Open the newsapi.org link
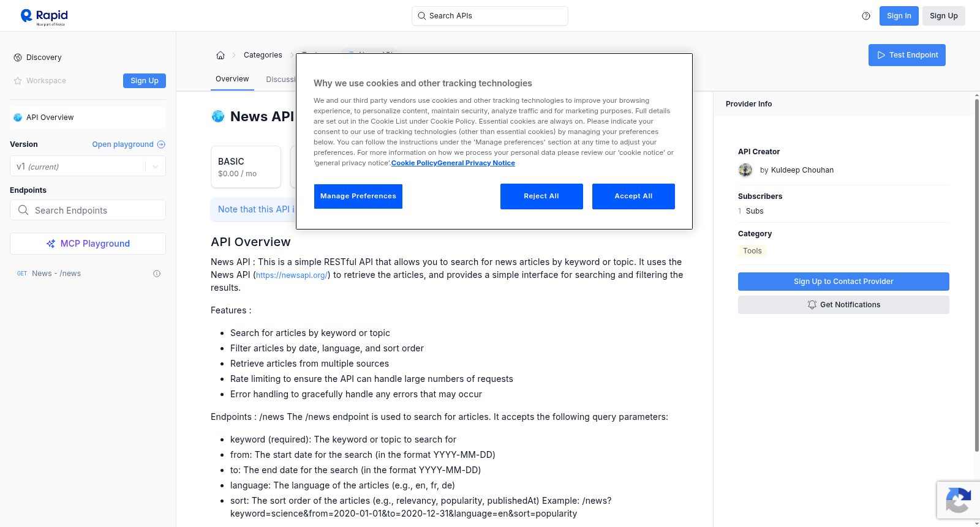980x527 pixels. click(x=292, y=275)
